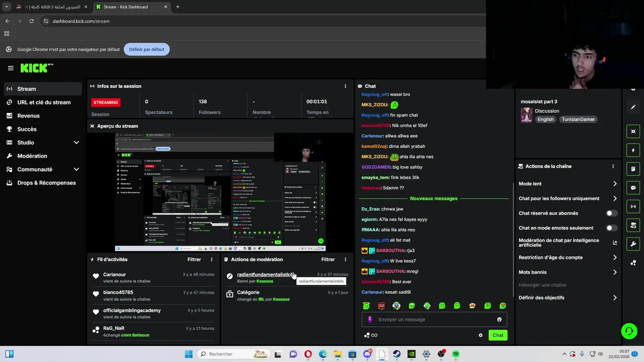
Task: Go to Stream in sidebar
Action: point(42,89)
